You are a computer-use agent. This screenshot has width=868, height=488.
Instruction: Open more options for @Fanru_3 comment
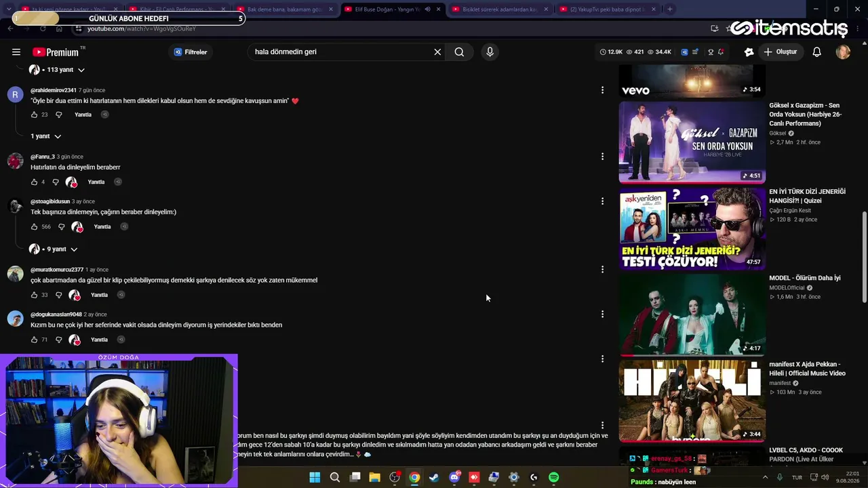pos(602,157)
